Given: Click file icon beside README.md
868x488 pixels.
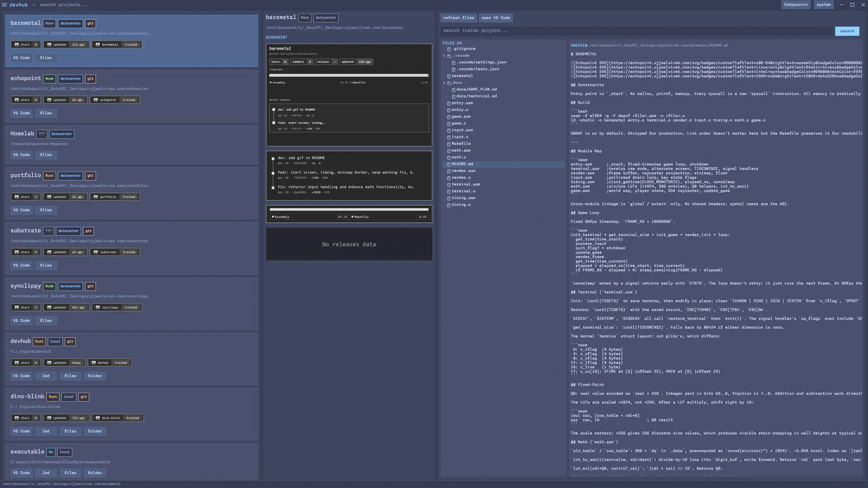Looking at the screenshot, I should (x=449, y=164).
